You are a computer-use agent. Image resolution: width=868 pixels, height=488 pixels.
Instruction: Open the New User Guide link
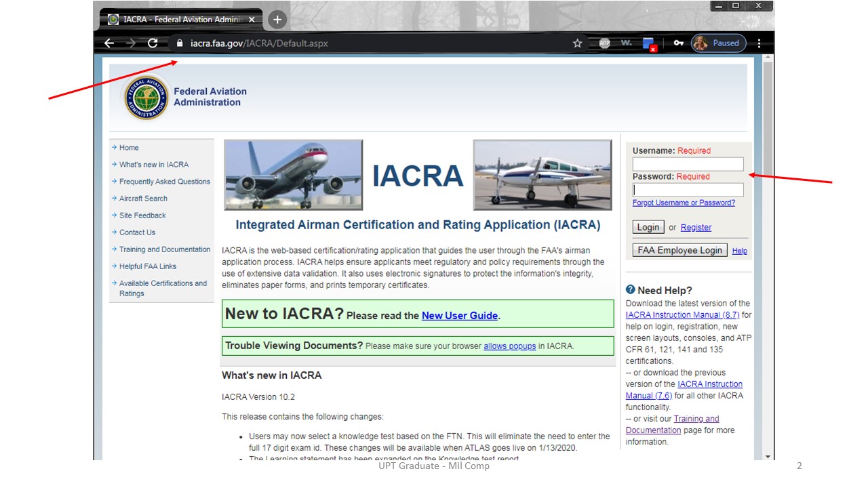tap(460, 315)
